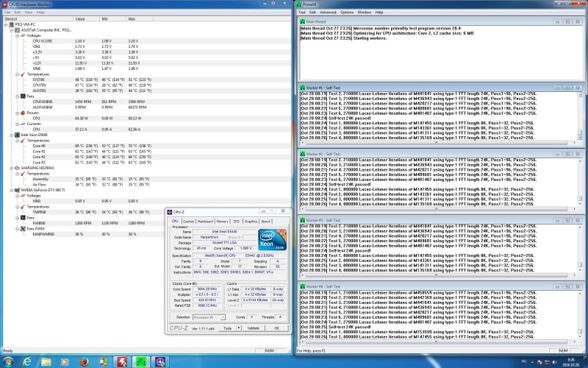
Task: Click the P5Q-VM-PC computer icon in tree
Action: click(x=11, y=24)
